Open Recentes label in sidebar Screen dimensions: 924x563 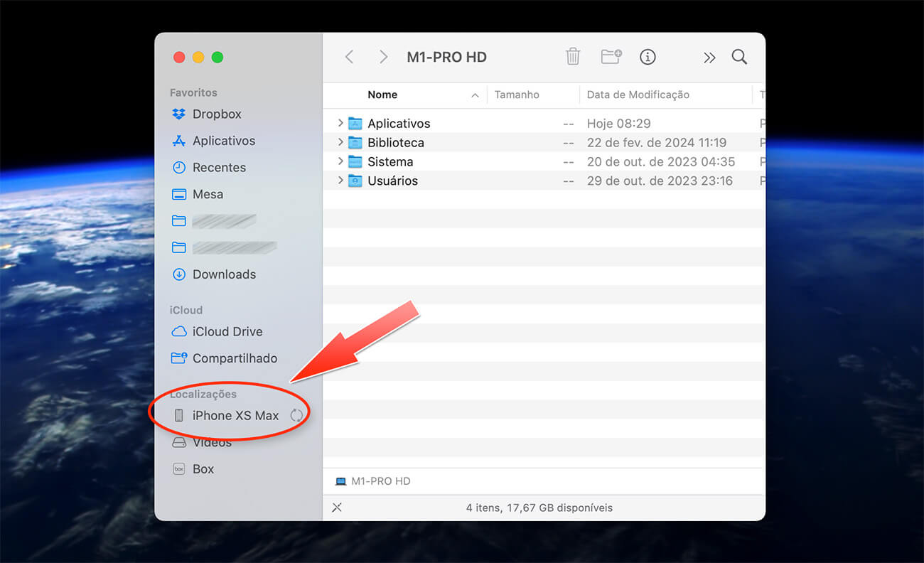(219, 168)
